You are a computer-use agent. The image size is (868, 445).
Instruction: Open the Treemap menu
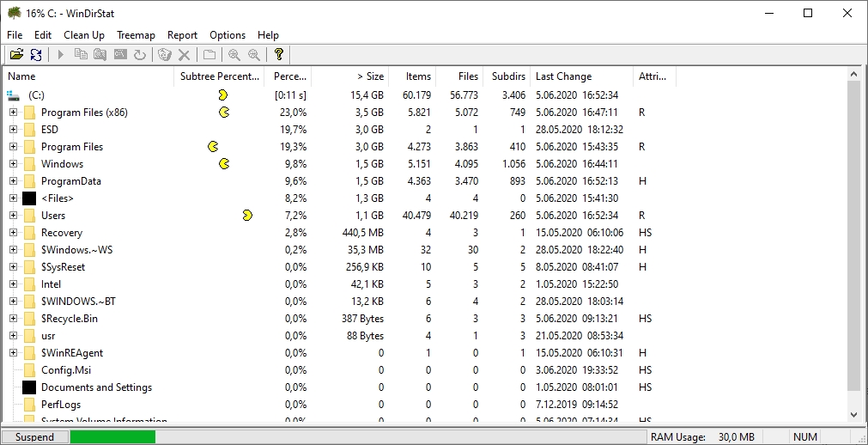(x=137, y=35)
